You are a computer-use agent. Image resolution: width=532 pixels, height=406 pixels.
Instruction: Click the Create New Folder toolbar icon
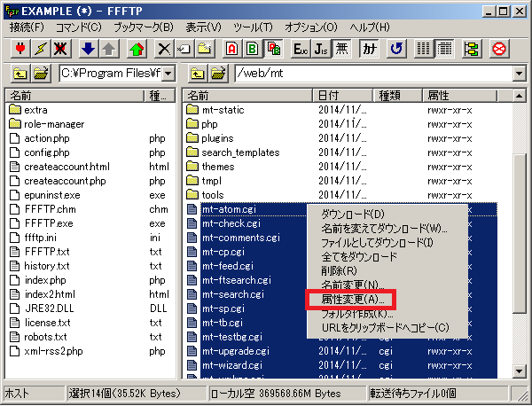tap(205, 49)
